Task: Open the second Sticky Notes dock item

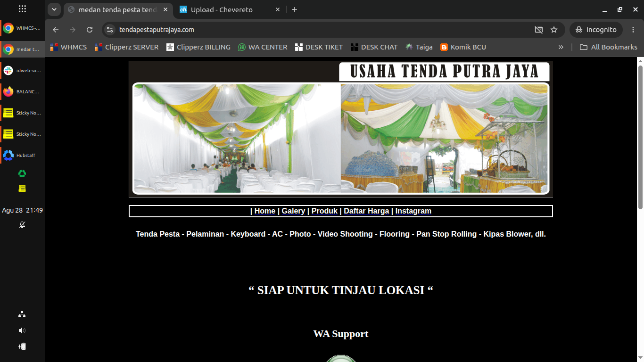Action: pos(22,134)
